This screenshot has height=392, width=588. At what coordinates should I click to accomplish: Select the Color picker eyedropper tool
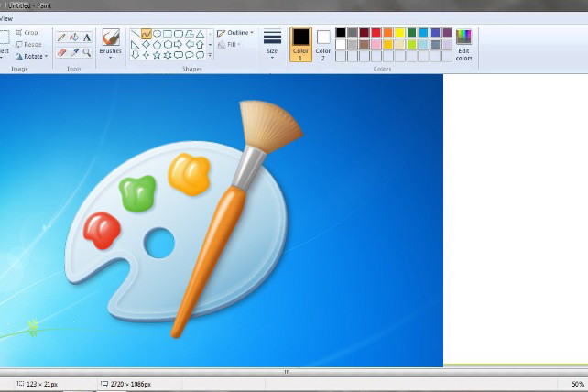click(74, 52)
